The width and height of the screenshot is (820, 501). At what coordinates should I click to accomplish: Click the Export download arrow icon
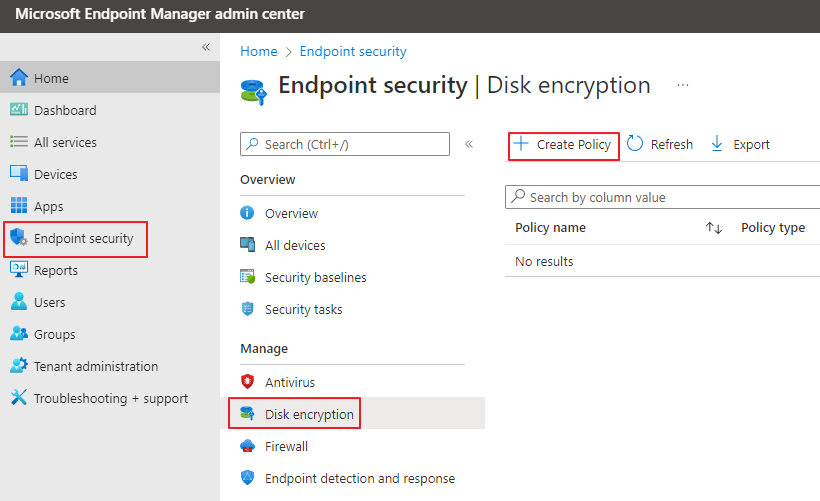click(717, 144)
